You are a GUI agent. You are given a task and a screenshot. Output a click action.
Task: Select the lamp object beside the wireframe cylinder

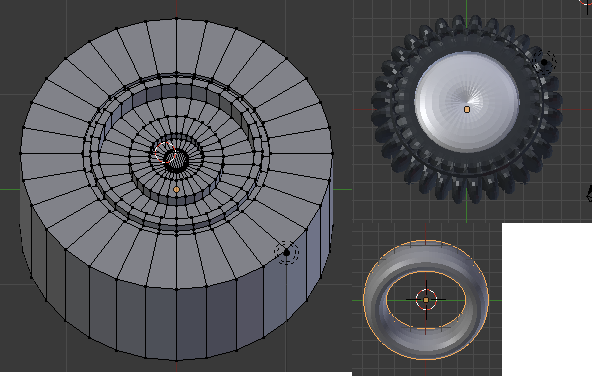point(287,252)
